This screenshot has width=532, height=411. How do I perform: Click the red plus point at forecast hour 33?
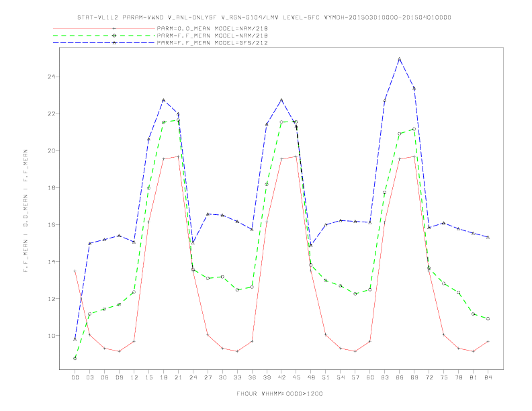tap(237, 351)
